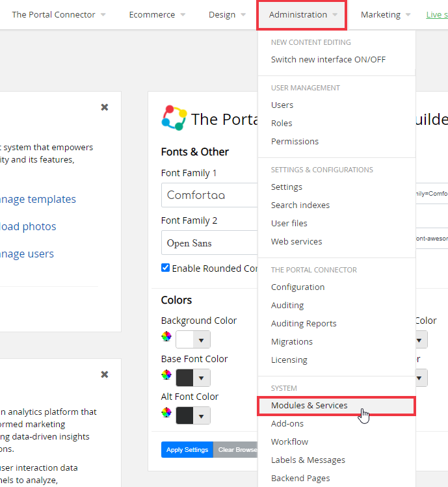Open Background Color wheel picker icon
The width and height of the screenshot is (448, 487).
point(166,336)
